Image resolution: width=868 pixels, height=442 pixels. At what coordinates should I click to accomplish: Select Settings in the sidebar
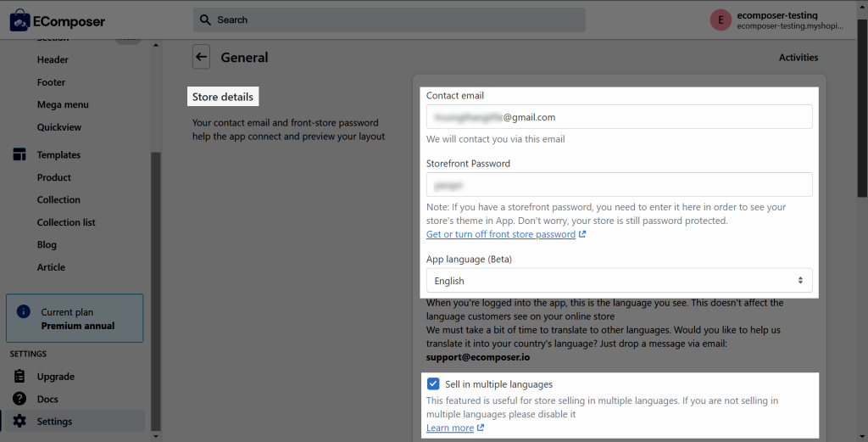[73, 421]
